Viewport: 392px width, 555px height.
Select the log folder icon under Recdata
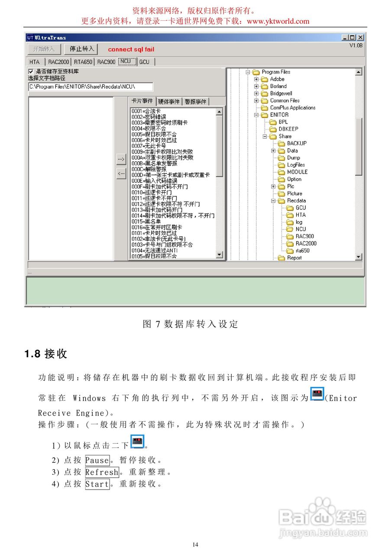pos(290,222)
